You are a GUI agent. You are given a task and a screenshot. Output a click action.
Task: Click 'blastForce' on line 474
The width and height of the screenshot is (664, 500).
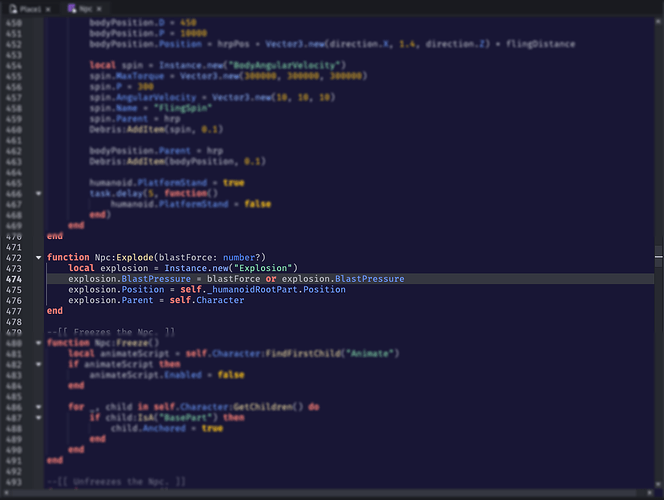(233, 279)
